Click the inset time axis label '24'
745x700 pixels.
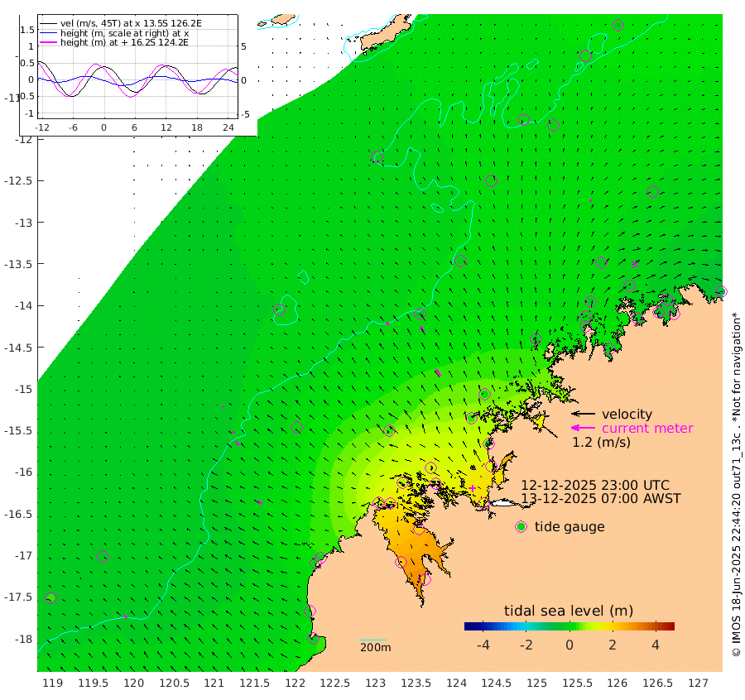pos(228,127)
